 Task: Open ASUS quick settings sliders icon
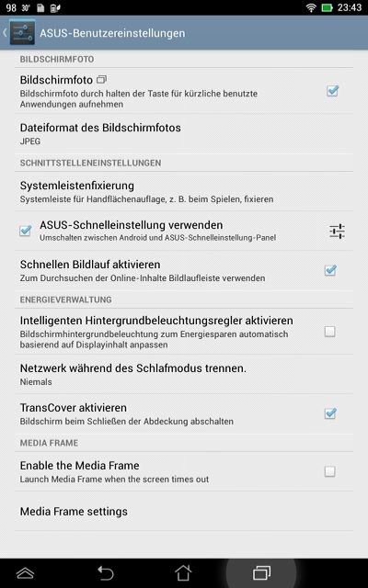click(337, 231)
